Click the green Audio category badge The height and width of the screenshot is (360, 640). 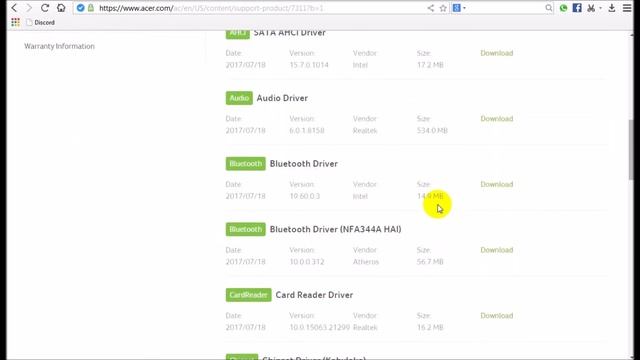239,98
